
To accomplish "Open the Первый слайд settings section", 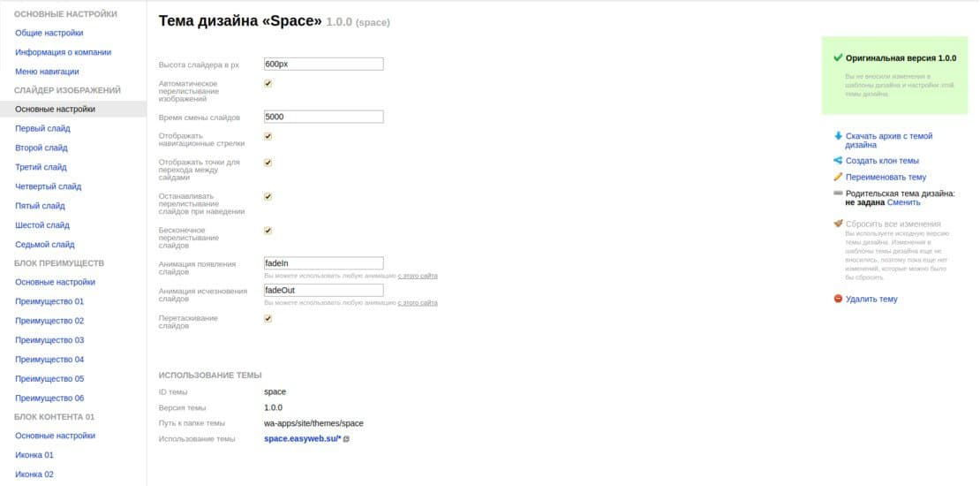I will tap(42, 128).
